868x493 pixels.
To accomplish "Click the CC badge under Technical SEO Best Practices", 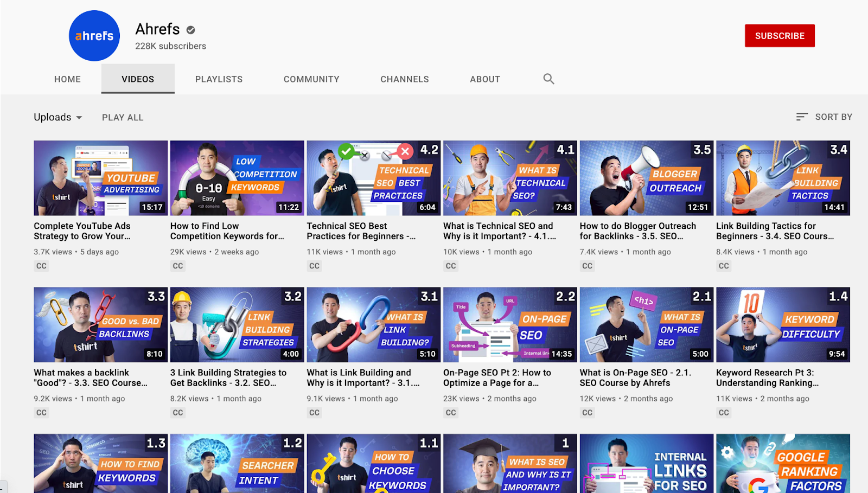I will pyautogui.click(x=315, y=266).
